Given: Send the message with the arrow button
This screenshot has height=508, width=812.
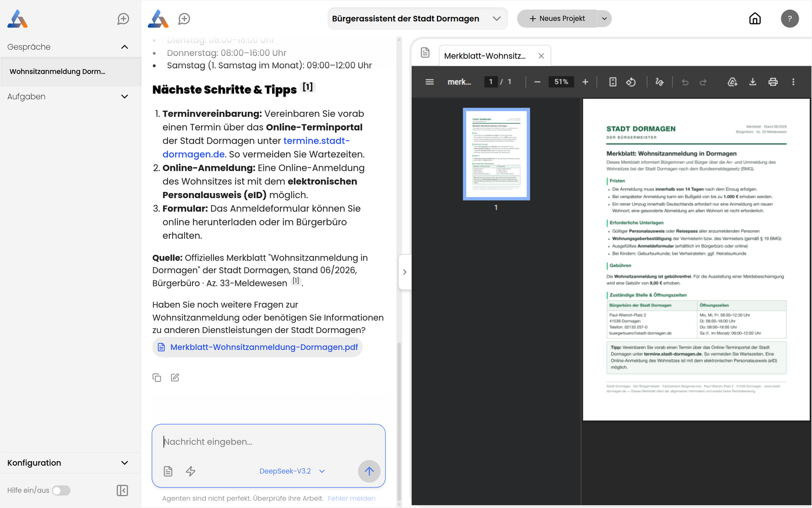Looking at the screenshot, I should 369,471.
